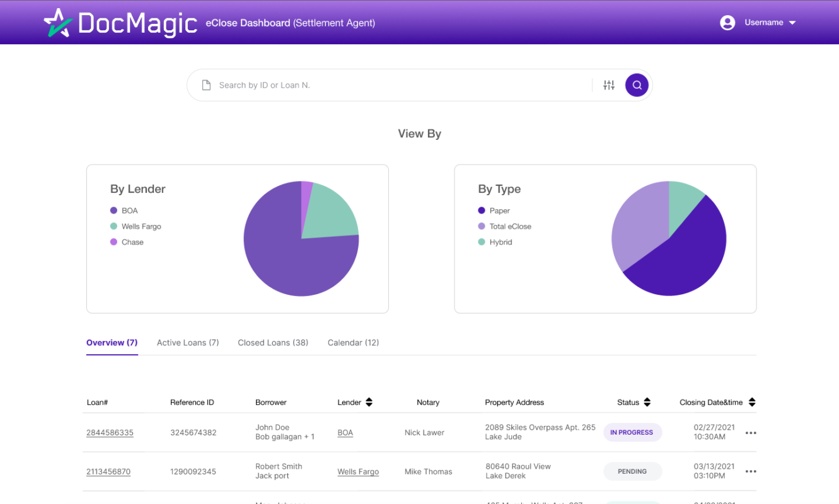Click the Reference ID column header
Screen dimensions: 839x504
click(x=192, y=402)
